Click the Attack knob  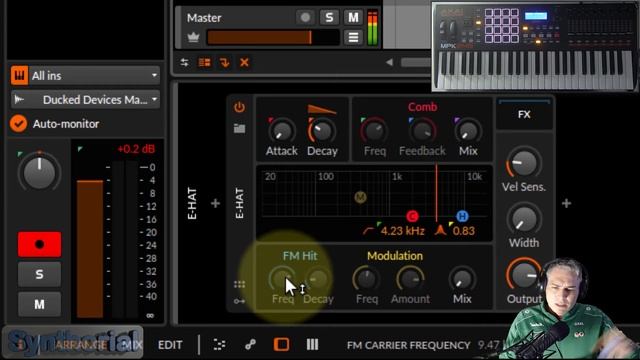282,131
